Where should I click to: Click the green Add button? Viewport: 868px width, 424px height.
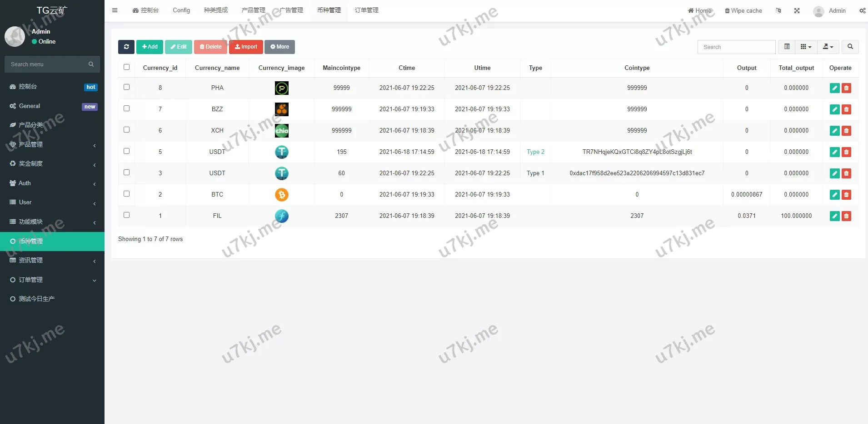click(x=150, y=47)
